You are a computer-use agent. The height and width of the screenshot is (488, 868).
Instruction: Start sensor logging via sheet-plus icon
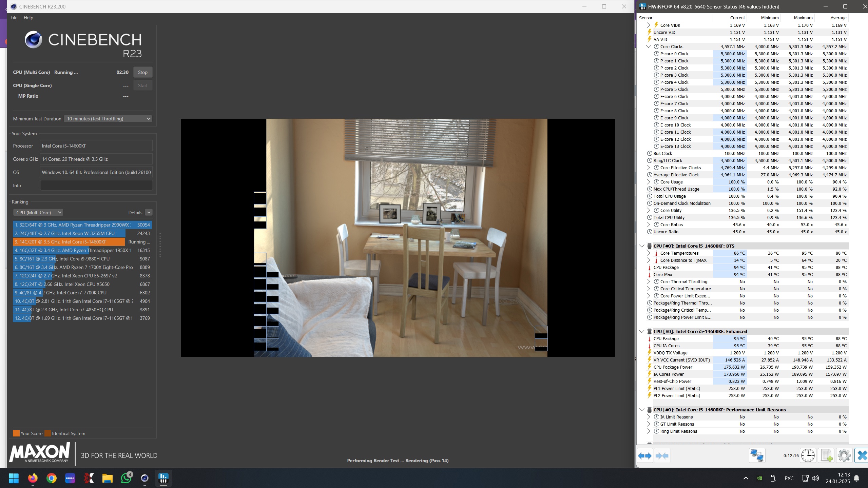coord(826,456)
